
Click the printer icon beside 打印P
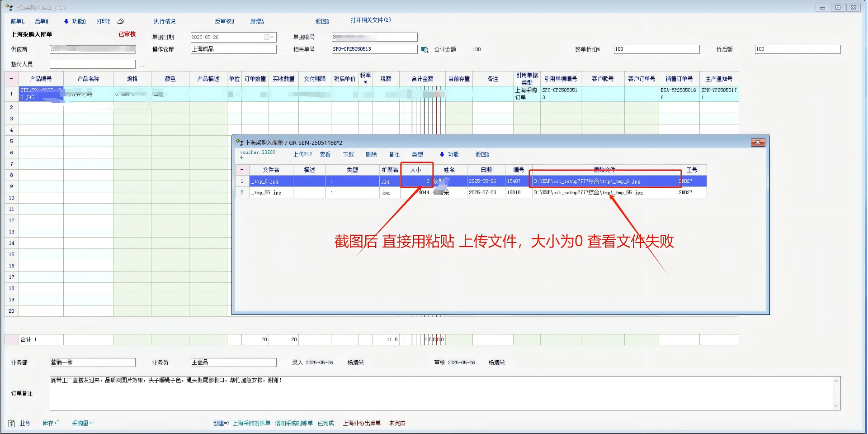coord(120,21)
